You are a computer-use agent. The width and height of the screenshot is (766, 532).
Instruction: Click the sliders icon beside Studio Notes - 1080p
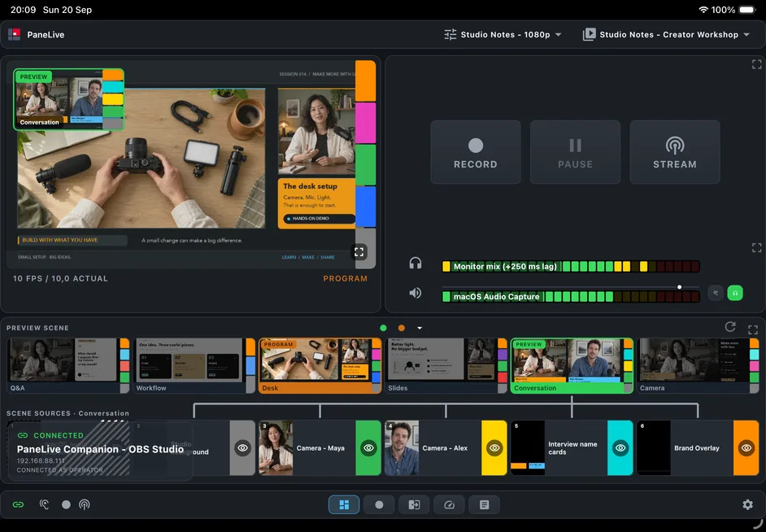tap(450, 35)
